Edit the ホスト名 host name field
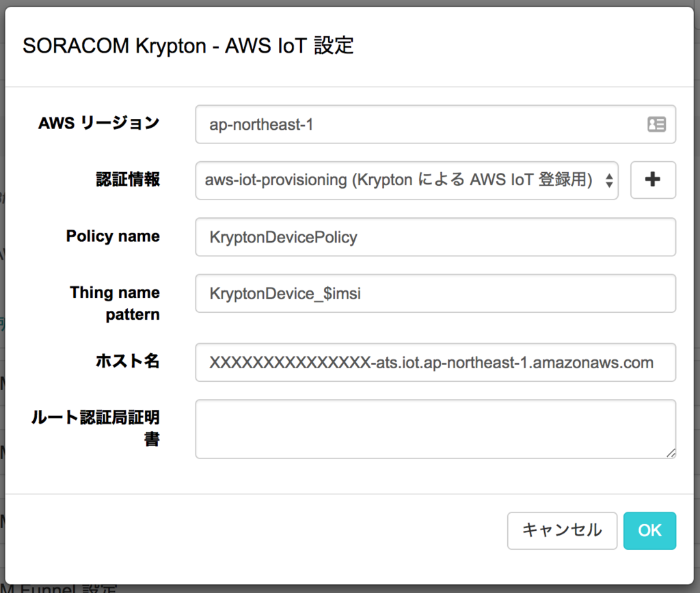Screen dimensions: 700x593 (435, 362)
